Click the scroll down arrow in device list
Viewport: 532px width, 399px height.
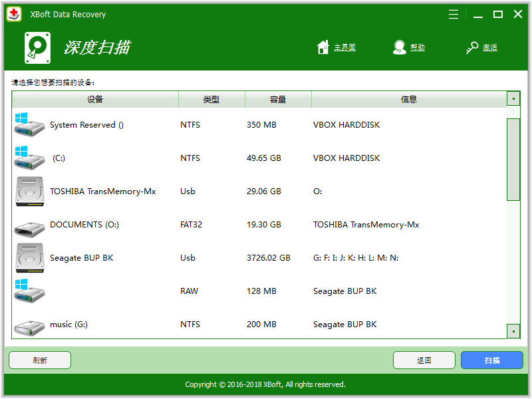pyautogui.click(x=513, y=331)
